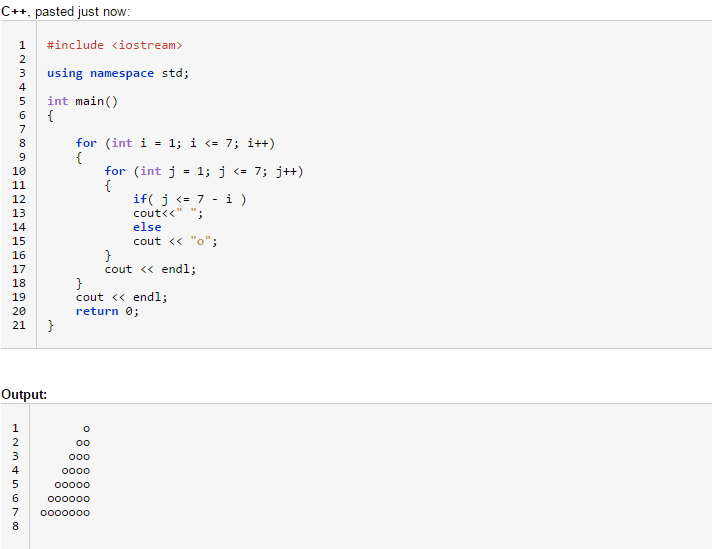Click the "C++, pasted just now:" header text
Image resolution: width=712 pixels, height=549 pixels.
coord(66,10)
